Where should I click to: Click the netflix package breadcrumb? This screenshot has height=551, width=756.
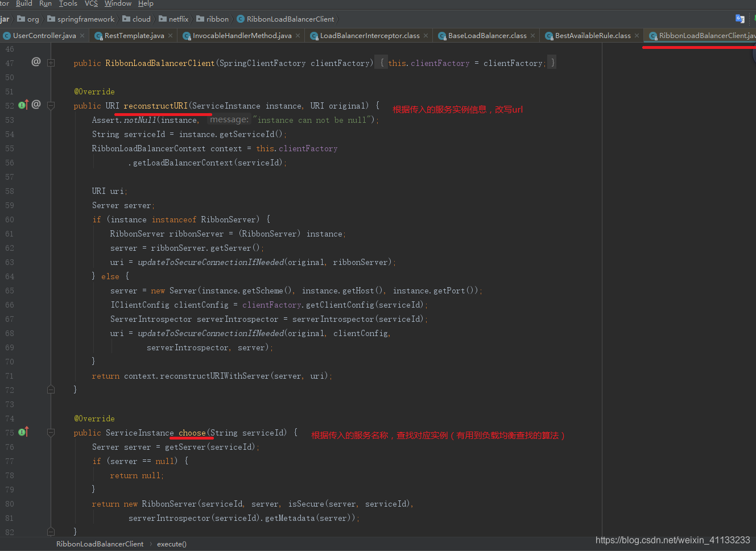(x=179, y=19)
